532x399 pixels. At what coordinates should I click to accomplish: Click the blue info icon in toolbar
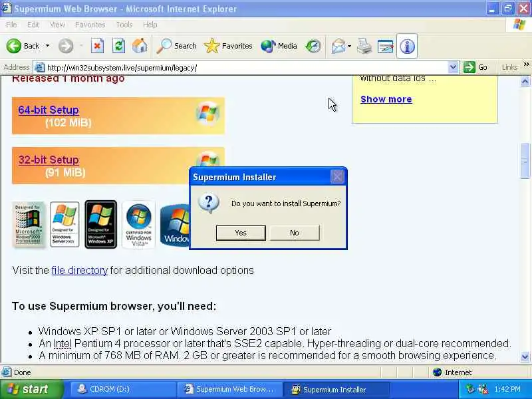(407, 46)
